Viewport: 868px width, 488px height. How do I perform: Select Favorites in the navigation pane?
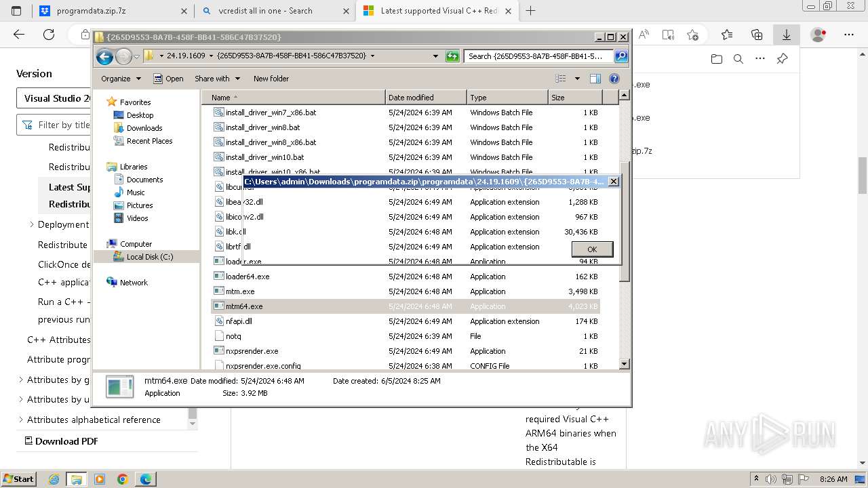[x=135, y=102]
